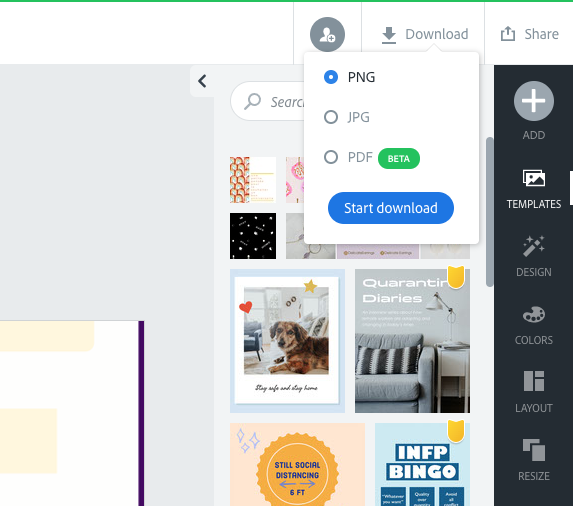Select the JPG format radio button

tap(331, 117)
